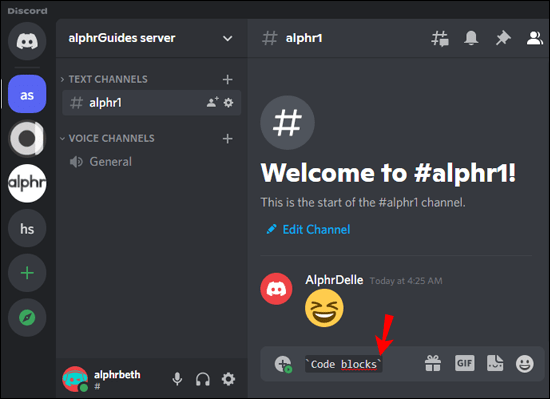The image size is (550, 399).
Task: Toggle the member list icon
Action: click(x=535, y=38)
